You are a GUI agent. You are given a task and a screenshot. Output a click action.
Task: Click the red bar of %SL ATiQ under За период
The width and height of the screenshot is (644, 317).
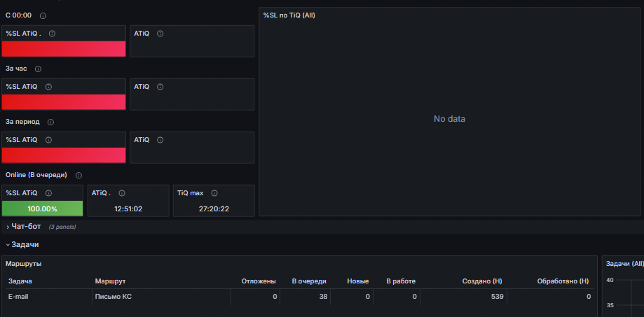[x=64, y=155]
